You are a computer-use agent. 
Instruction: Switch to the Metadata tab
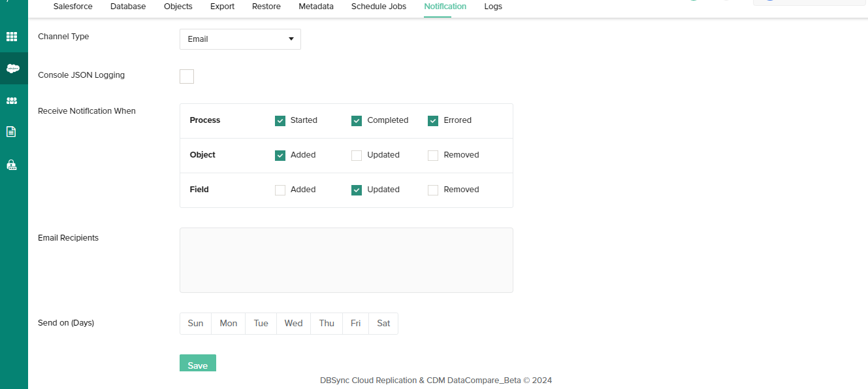(316, 7)
